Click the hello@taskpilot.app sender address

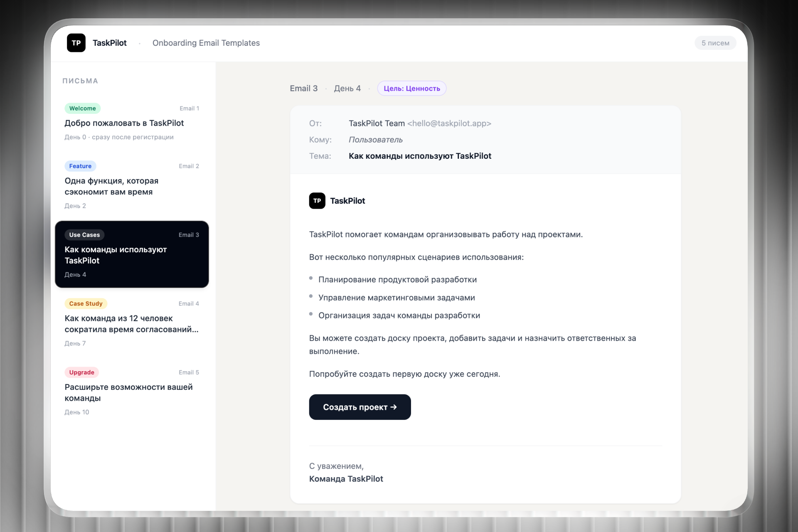point(449,123)
